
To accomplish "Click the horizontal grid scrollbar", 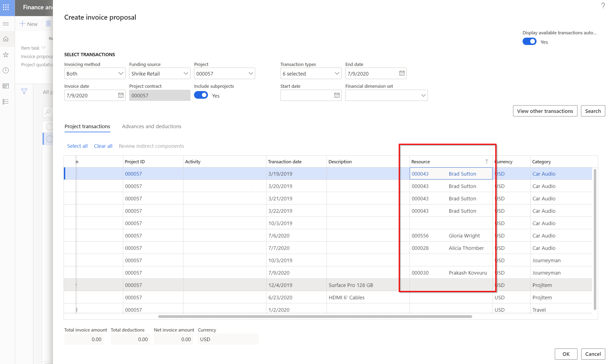I will [x=315, y=317].
